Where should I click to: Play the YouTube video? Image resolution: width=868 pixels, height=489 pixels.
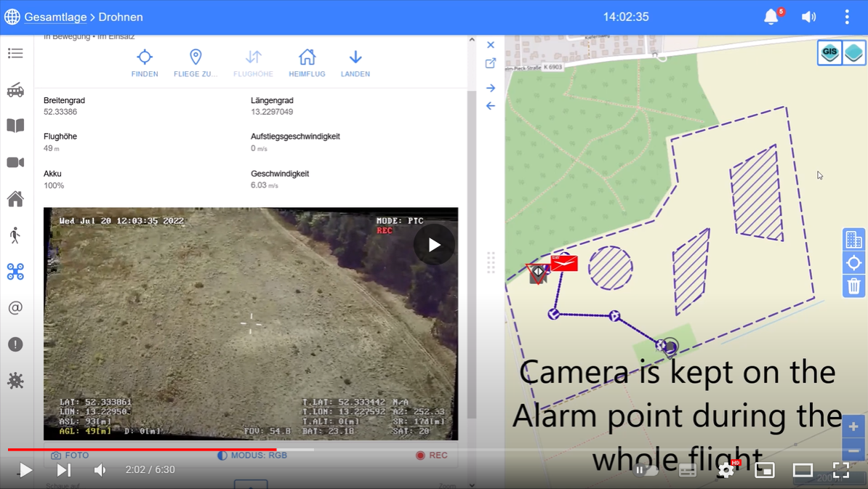[25, 470]
